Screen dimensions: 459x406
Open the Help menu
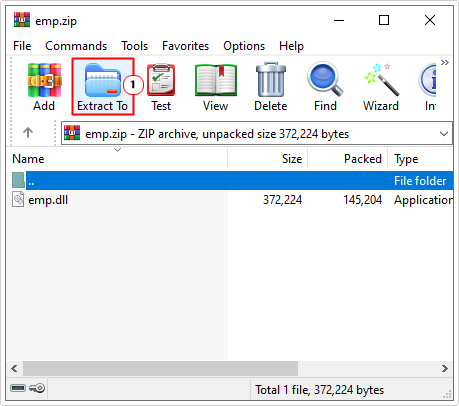[x=291, y=46]
